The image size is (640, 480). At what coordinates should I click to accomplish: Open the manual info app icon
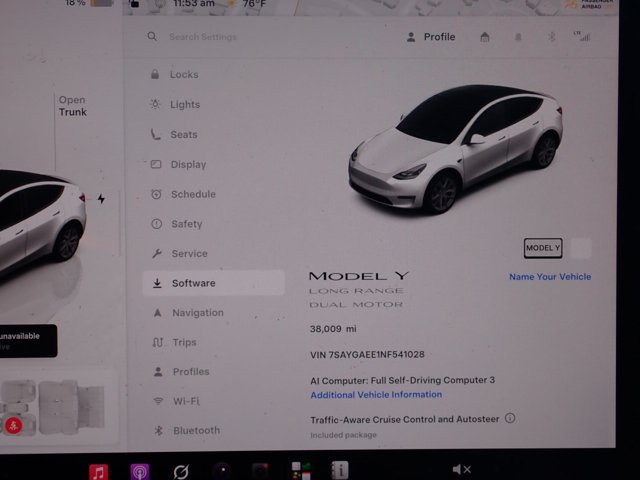[x=340, y=470]
